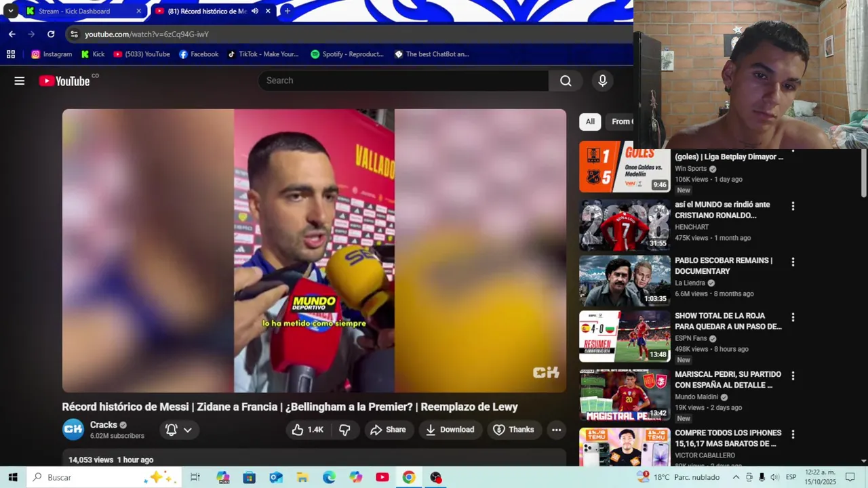The height and width of the screenshot is (488, 868).
Task: Go back in browser history
Action: tap(12, 34)
